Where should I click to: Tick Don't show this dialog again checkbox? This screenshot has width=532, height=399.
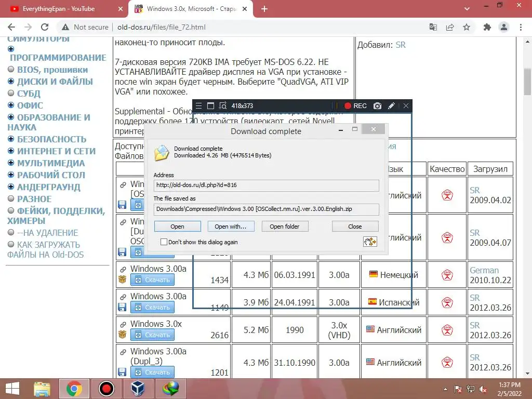[x=164, y=242]
